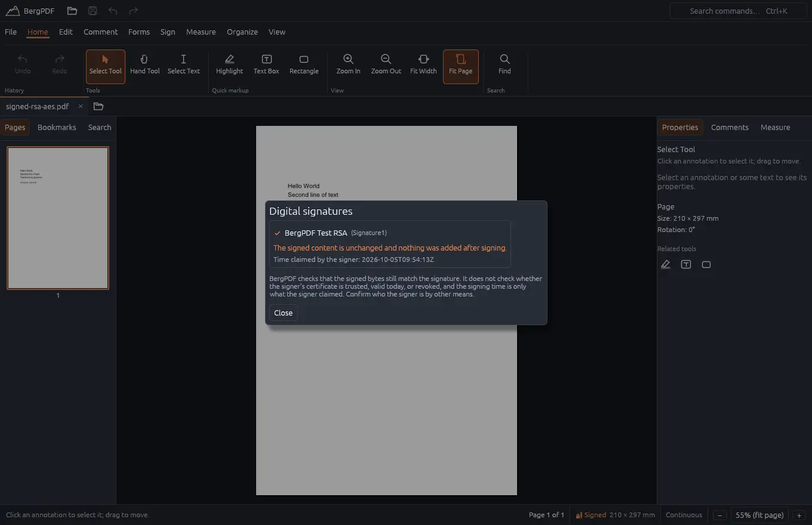Screen dimensions: 812x525
Task: Open the File menu
Action: [11, 32]
